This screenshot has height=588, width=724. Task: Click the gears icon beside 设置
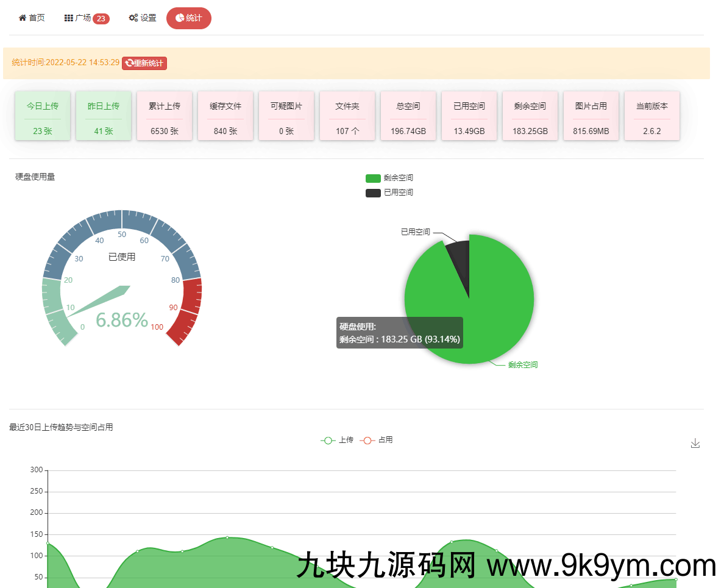click(134, 18)
